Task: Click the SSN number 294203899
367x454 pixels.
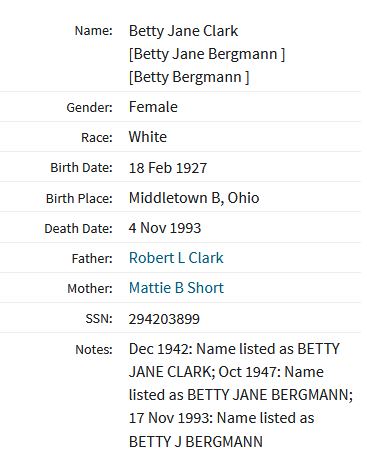Action: click(x=164, y=319)
